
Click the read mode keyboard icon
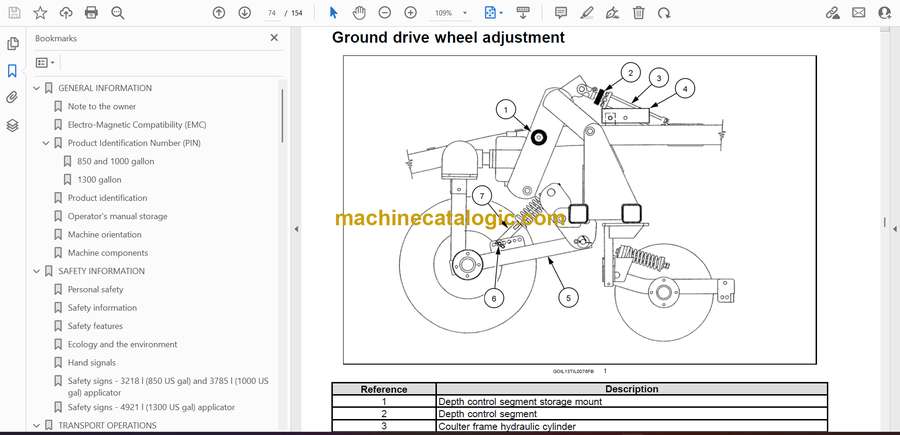click(522, 13)
